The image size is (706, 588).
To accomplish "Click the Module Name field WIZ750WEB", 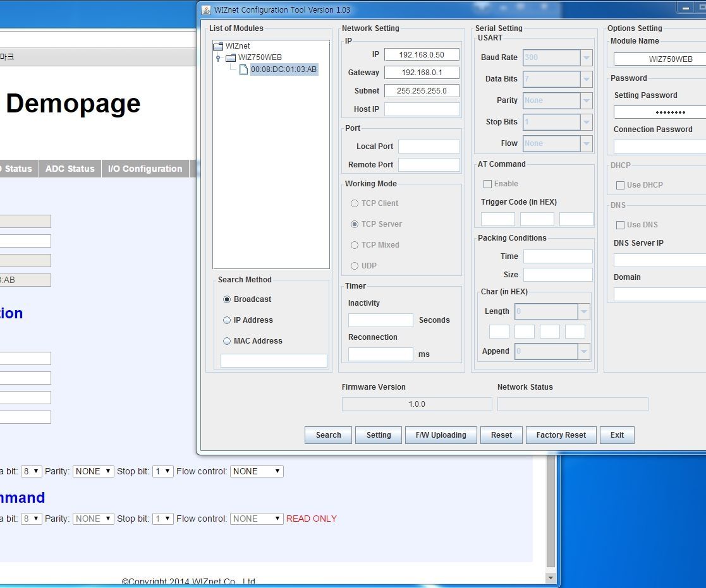I will tap(660, 59).
